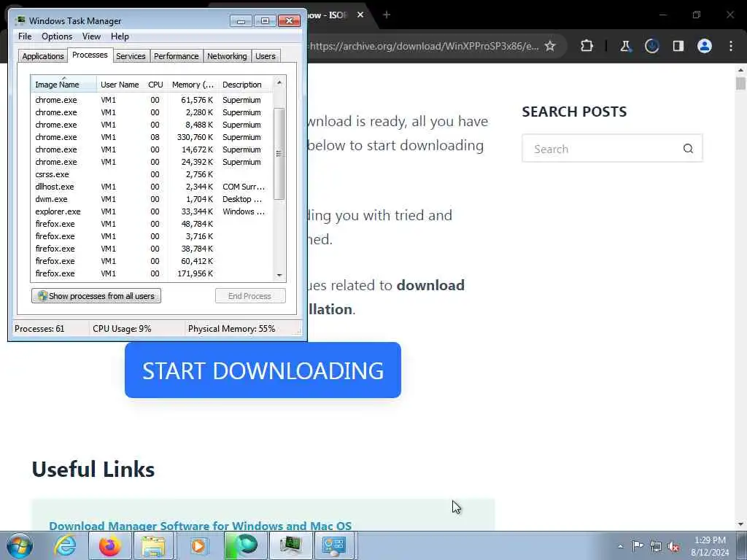Switch to the Users tab
The width and height of the screenshot is (747, 560).
click(266, 56)
